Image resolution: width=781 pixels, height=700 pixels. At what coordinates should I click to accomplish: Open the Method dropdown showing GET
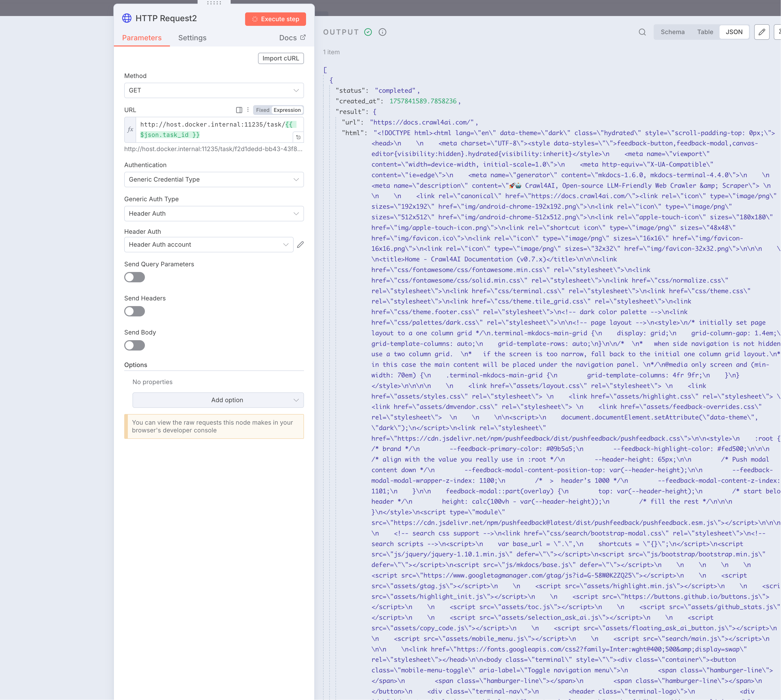coord(213,90)
